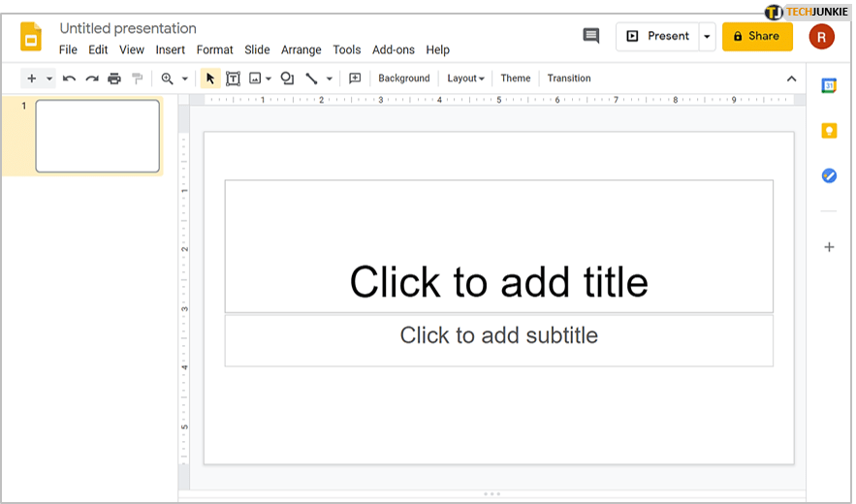Open Google Keep side panel icon
856x504 pixels.
(x=829, y=131)
